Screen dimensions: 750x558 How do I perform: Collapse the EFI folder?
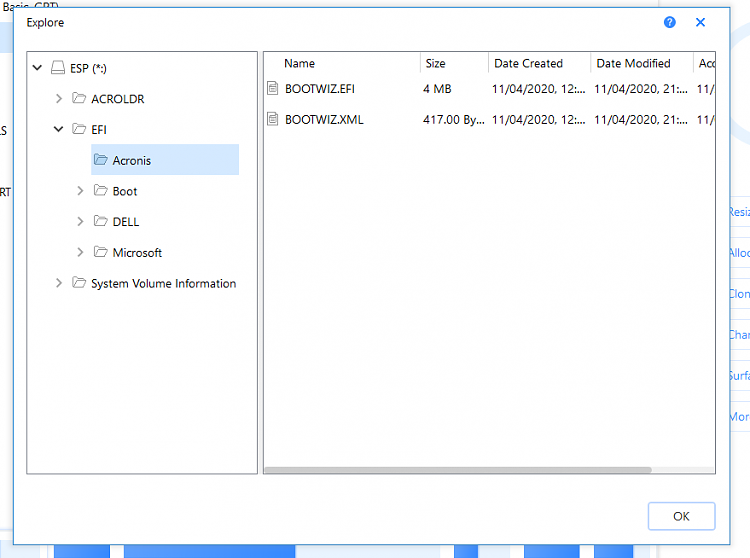(x=58, y=129)
